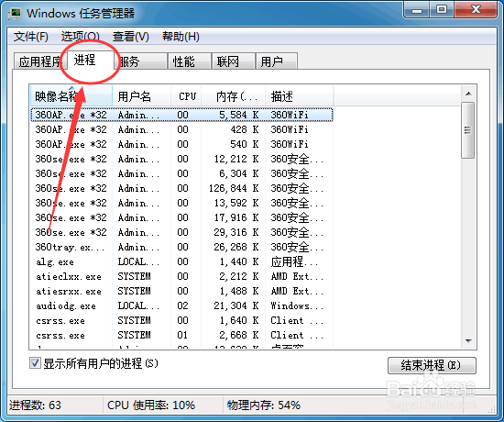Select the 360se.exe row using 13,592 K
Image resolution: width=504 pixels, height=422 pixels.
(x=181, y=203)
